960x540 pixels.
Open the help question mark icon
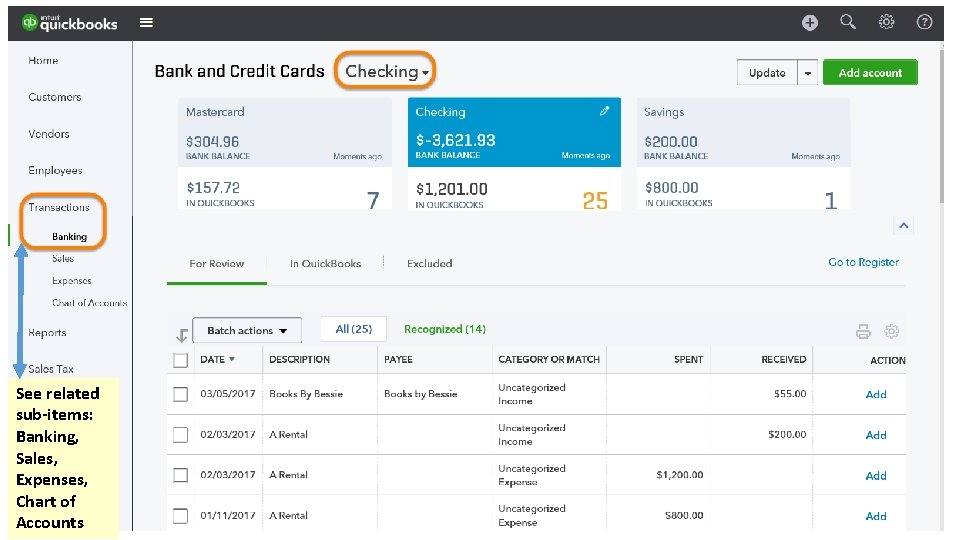pyautogui.click(x=924, y=22)
